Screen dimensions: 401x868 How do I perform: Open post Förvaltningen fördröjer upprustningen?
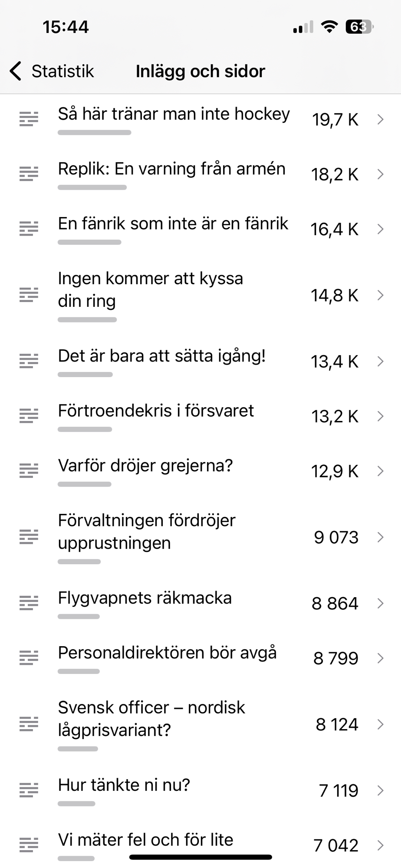tap(147, 532)
